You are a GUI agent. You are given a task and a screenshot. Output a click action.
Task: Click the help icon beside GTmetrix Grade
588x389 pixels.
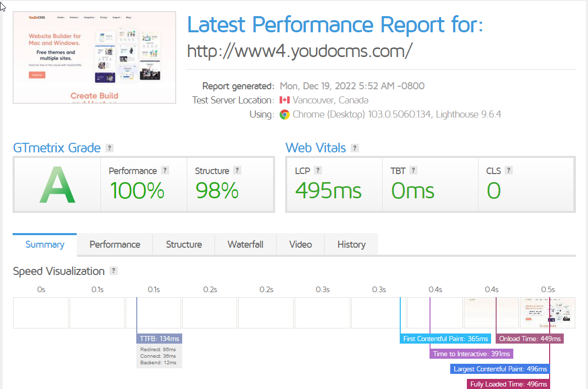110,148
